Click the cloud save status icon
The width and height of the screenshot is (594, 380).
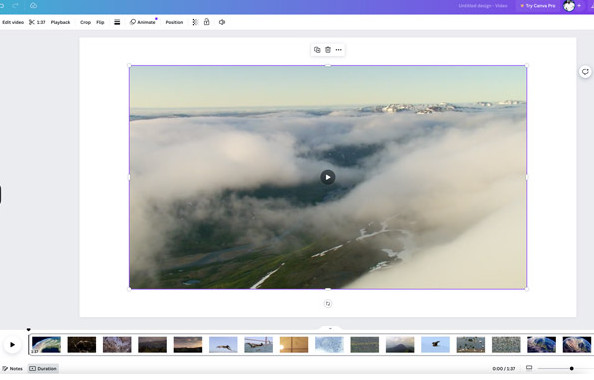33,5
